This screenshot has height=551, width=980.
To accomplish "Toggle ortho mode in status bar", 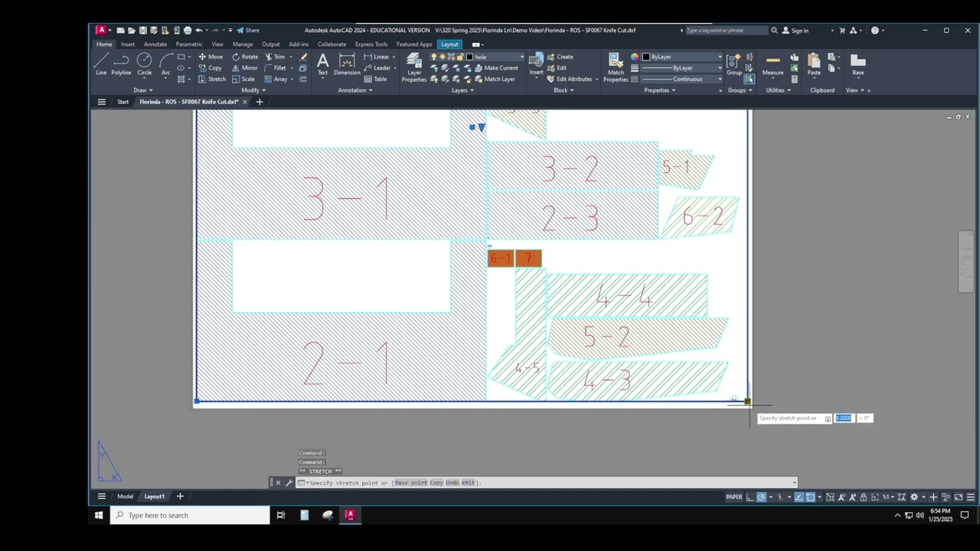I will tap(750, 497).
